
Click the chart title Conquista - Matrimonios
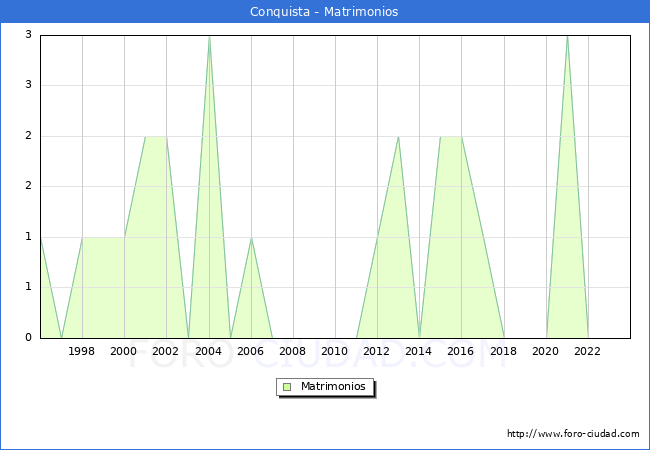point(324,12)
